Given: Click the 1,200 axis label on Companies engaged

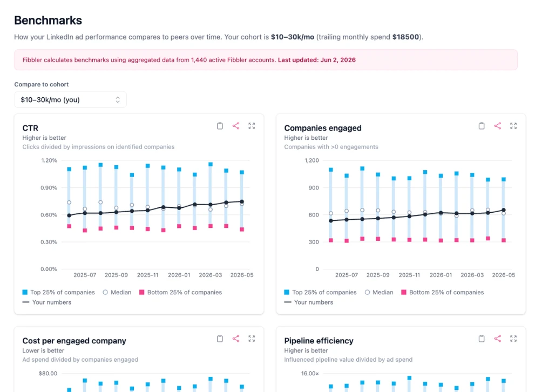Looking at the screenshot, I should click(x=312, y=160).
